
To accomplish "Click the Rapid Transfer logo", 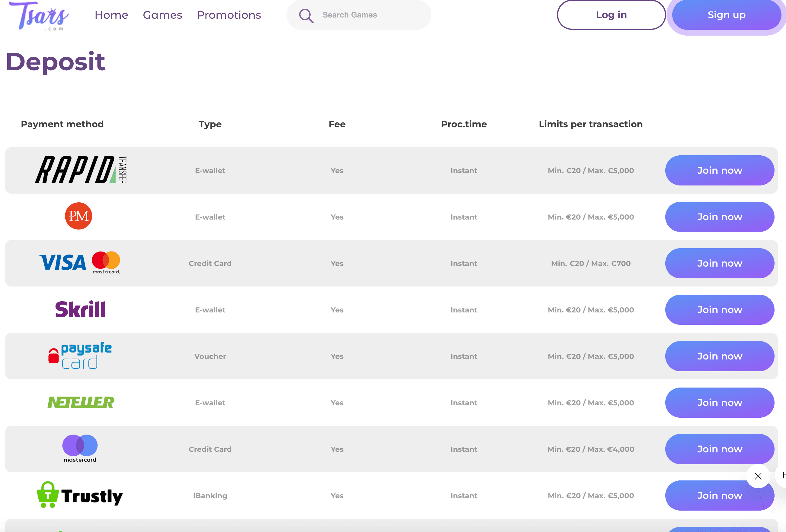I will (81, 170).
